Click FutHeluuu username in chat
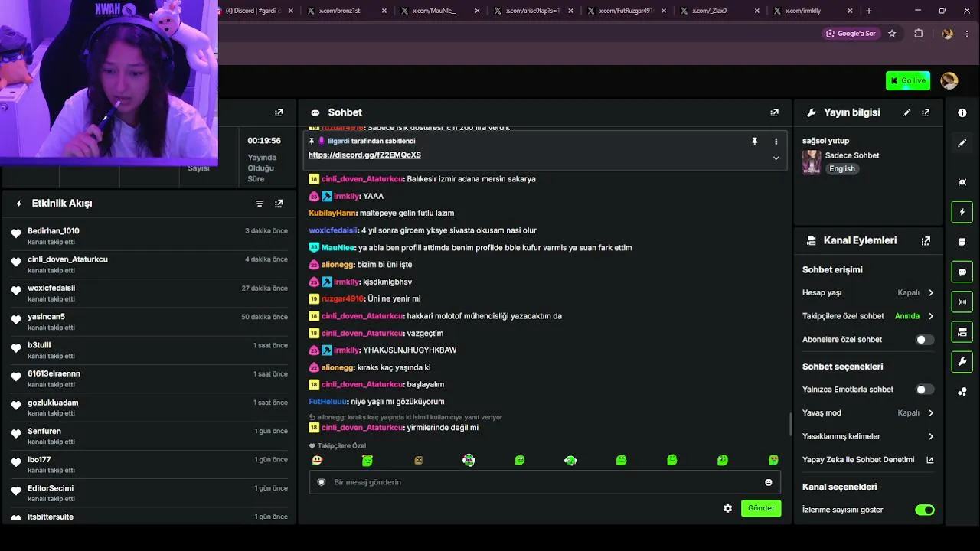980x551 pixels. click(x=328, y=402)
